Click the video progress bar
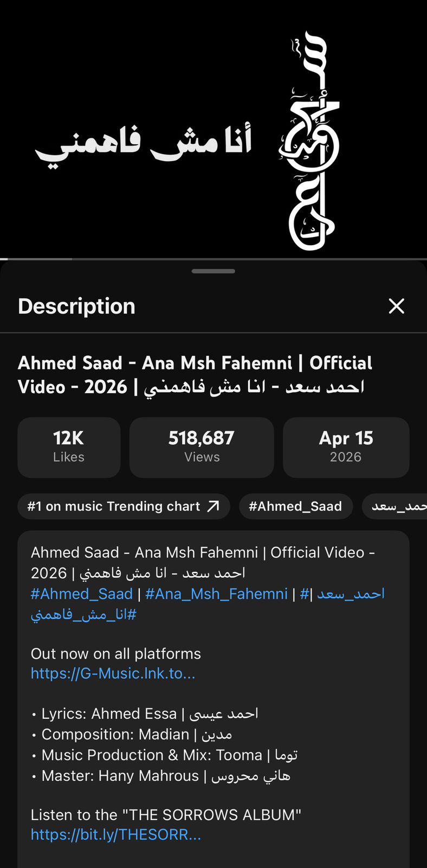 pyautogui.click(x=214, y=259)
